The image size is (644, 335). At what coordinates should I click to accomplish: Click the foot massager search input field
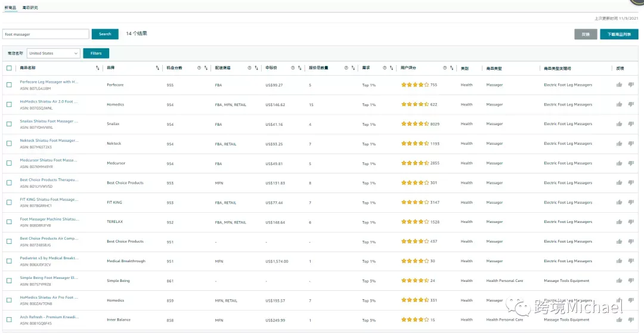45,34
